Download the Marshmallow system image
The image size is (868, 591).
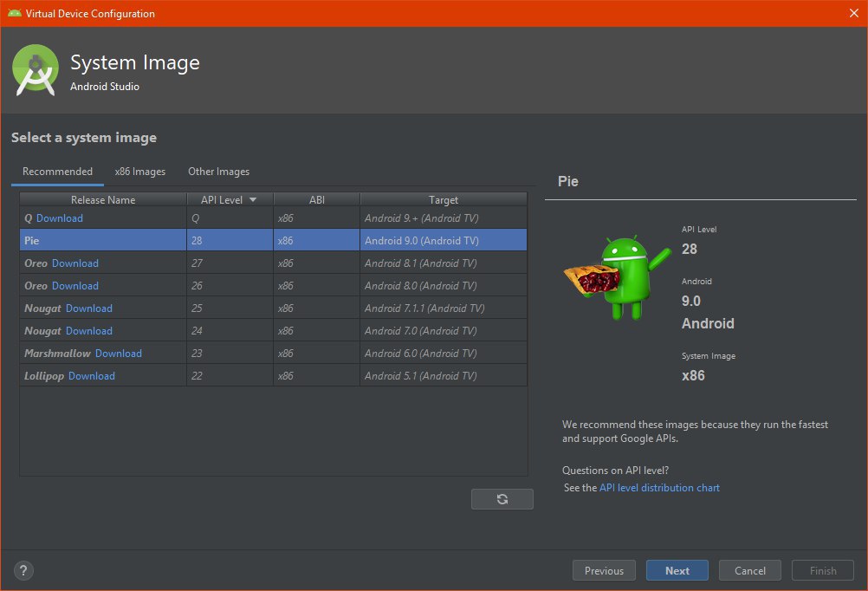[119, 354]
